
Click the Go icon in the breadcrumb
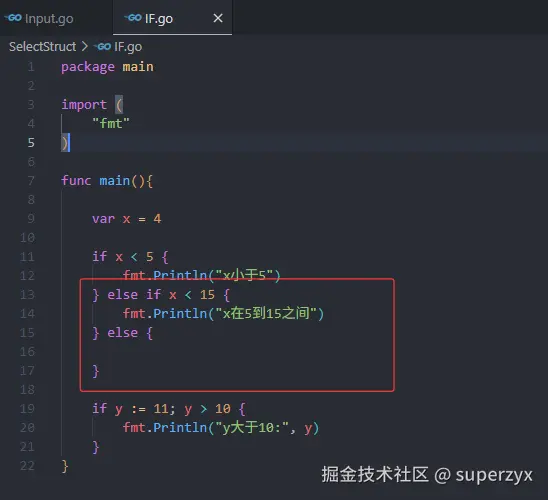[x=103, y=46]
